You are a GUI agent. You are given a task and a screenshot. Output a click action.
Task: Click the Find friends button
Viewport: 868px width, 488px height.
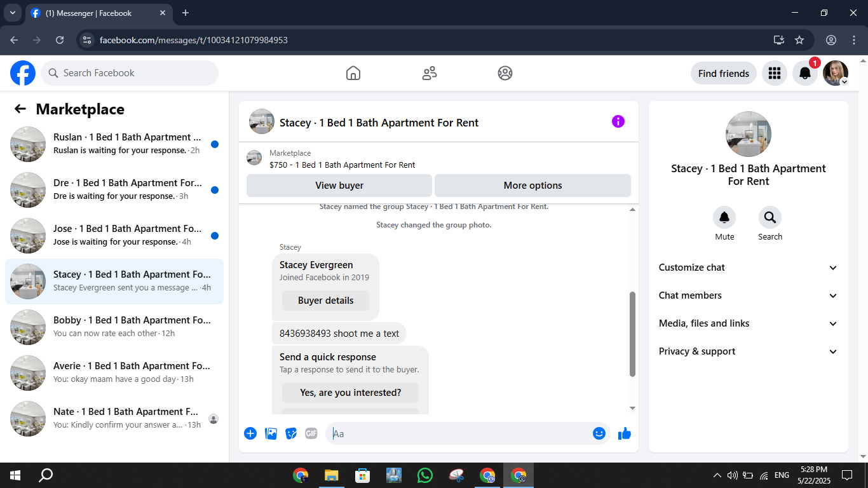724,73
